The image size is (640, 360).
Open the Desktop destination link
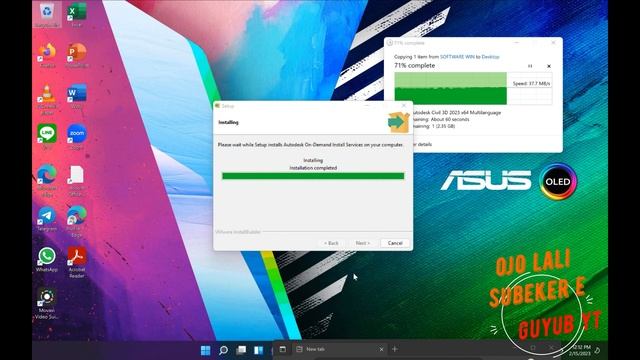[x=490, y=57]
